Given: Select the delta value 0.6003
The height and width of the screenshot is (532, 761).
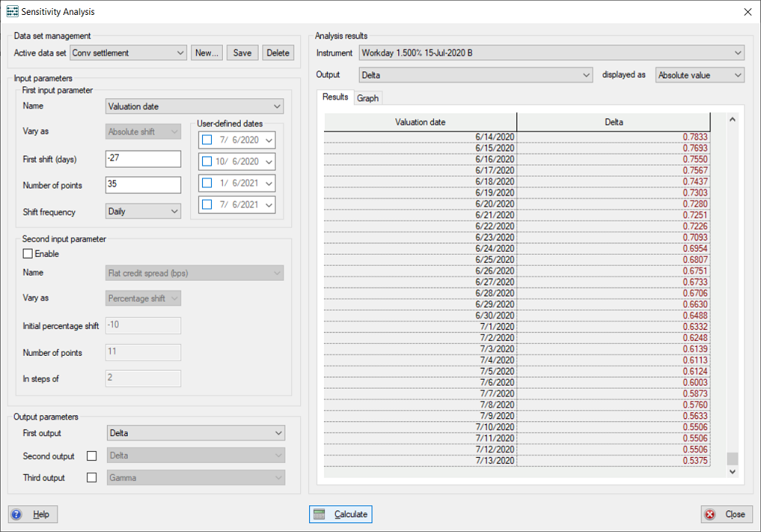Looking at the screenshot, I should pos(613,383).
